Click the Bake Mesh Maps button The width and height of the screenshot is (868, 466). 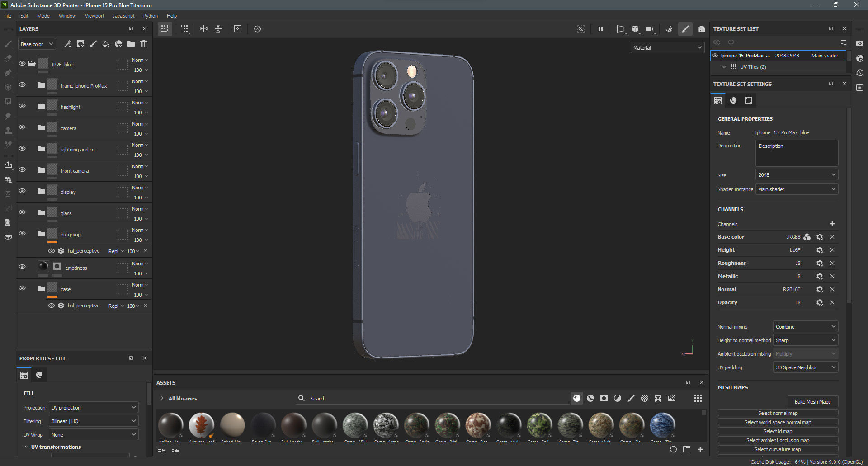(x=812, y=401)
